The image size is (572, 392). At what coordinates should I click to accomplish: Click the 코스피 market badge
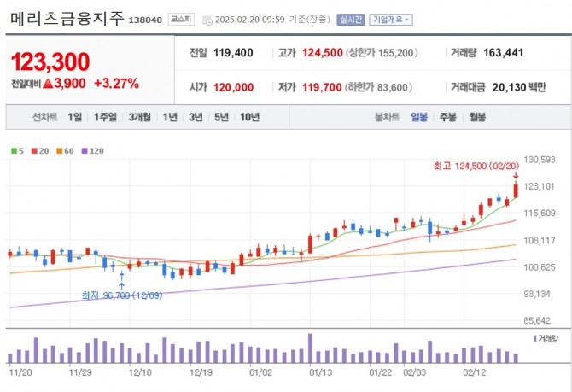coord(181,19)
